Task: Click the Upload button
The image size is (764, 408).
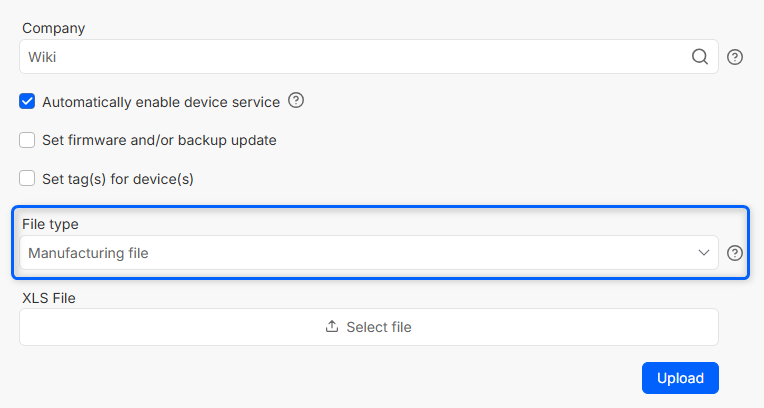Action: click(680, 378)
